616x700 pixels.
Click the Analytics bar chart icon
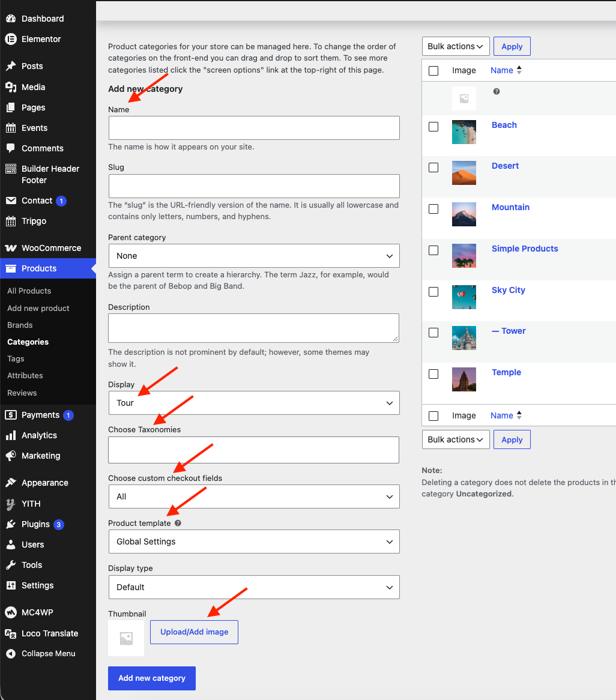point(11,435)
